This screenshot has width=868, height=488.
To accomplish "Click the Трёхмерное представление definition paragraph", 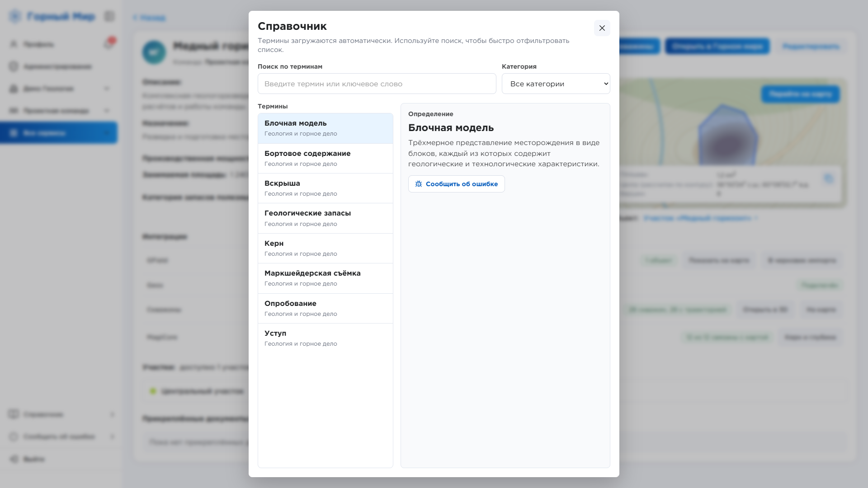I will pos(504,153).
